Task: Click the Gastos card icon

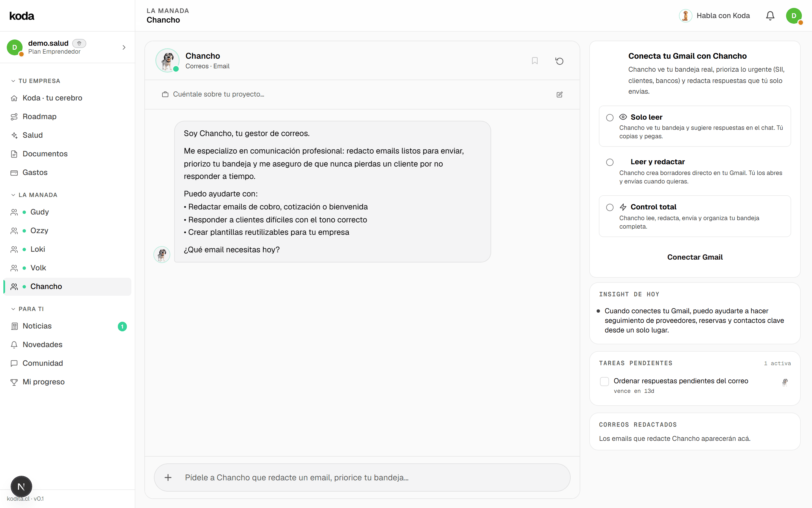Action: (x=14, y=173)
